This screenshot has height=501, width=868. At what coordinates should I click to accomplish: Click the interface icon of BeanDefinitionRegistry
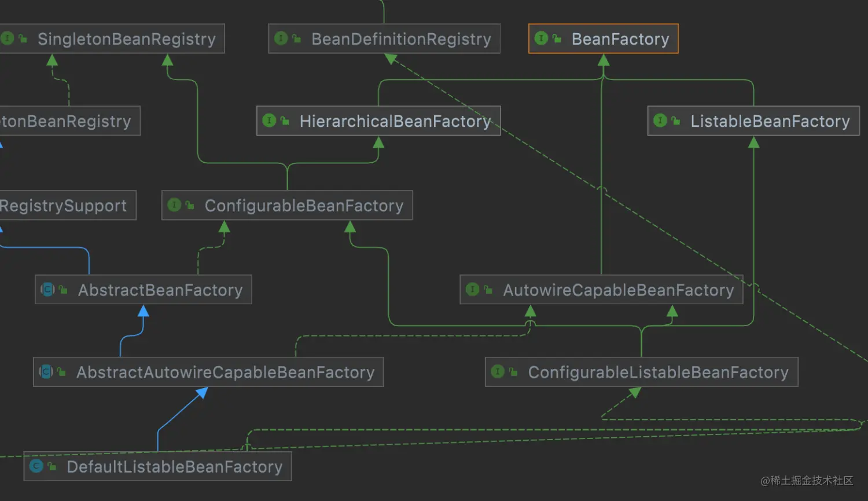click(281, 38)
